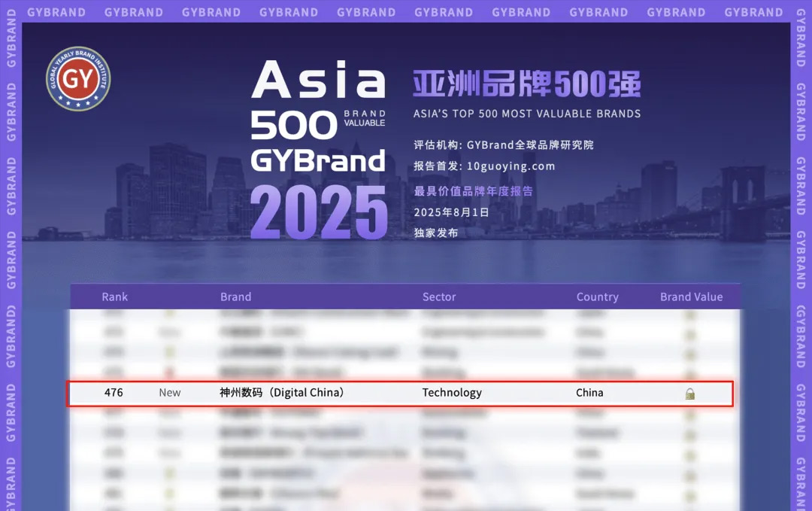Click the lock icon for rank 475
Image resolution: width=812 pixels, height=511 pixels.
coord(690,372)
